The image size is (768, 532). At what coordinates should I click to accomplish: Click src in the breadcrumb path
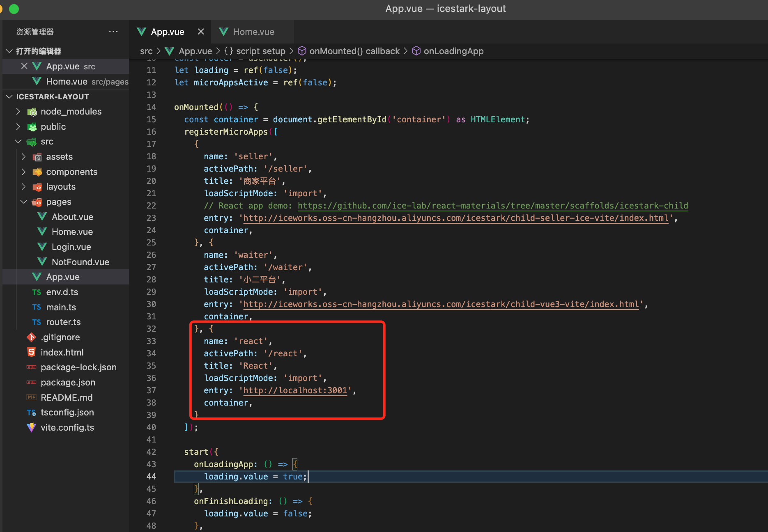click(146, 51)
